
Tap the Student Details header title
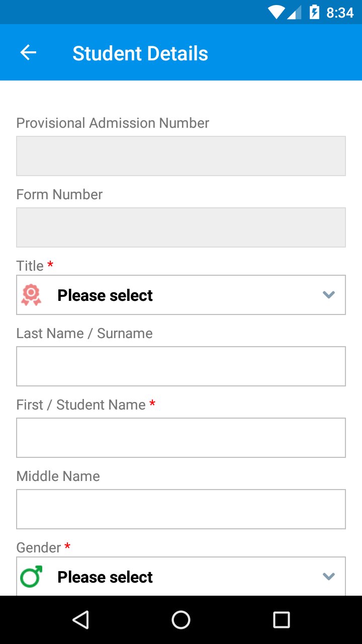tap(140, 53)
